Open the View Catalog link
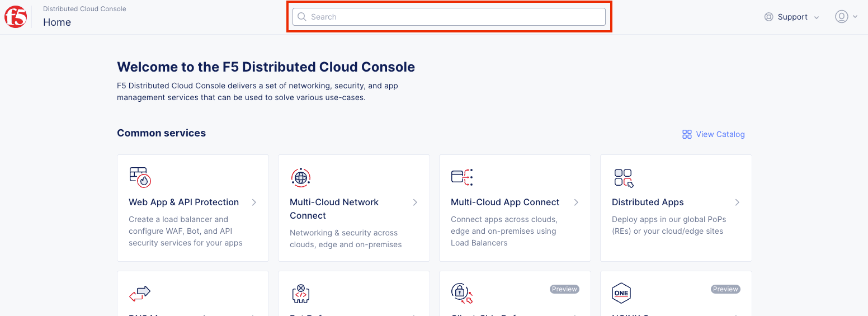This screenshot has width=868, height=316. click(x=714, y=134)
